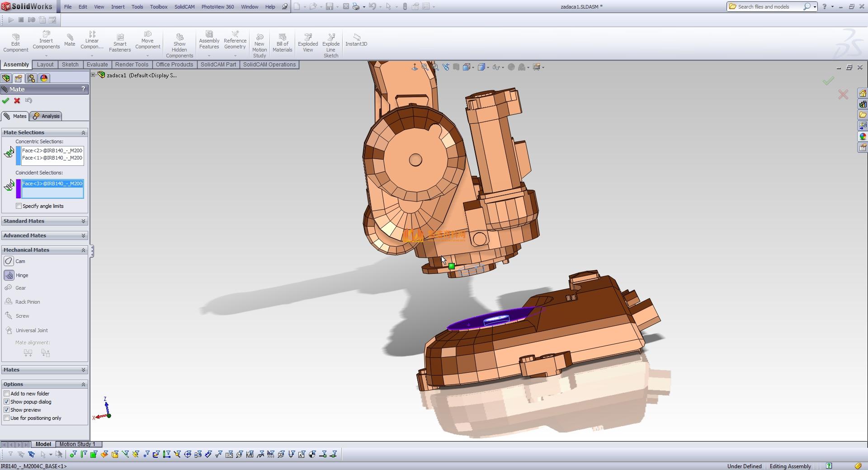
Task: Click the Move Component icon
Action: pos(148,41)
